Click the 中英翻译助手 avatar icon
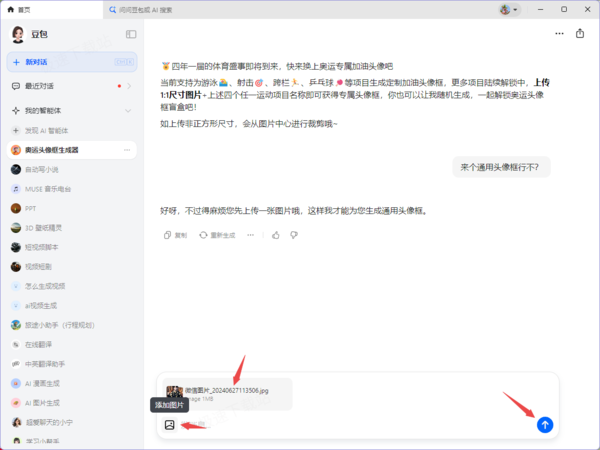Image resolution: width=600 pixels, height=450 pixels. point(16,364)
